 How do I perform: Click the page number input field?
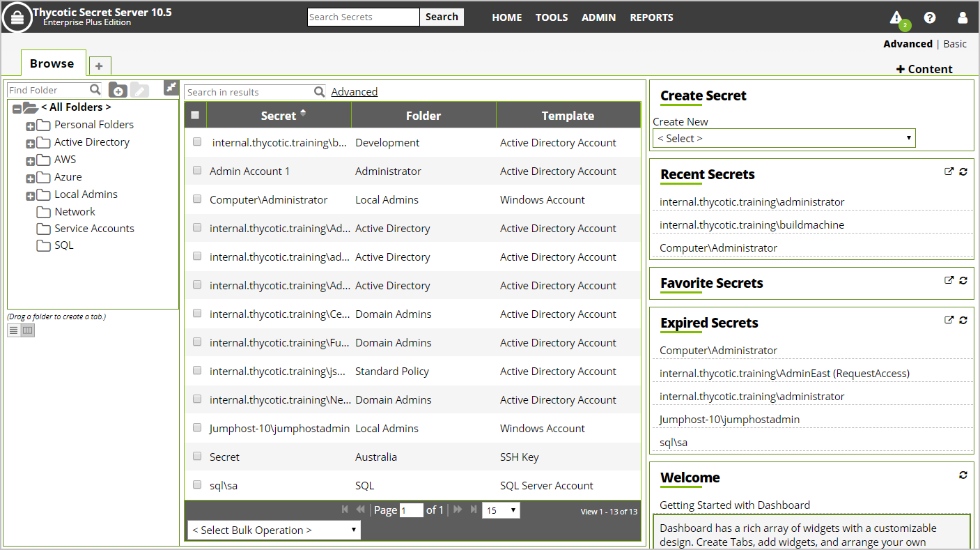pyautogui.click(x=412, y=510)
